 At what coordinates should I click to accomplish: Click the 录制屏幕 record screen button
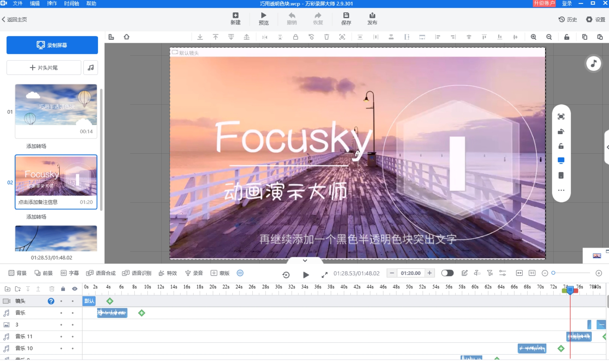52,45
